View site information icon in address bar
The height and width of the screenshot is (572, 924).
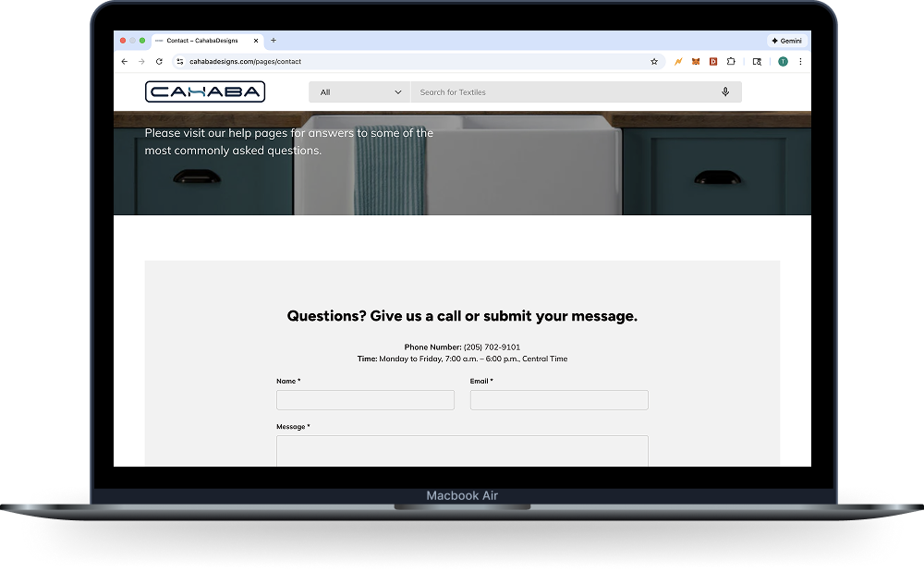click(180, 62)
